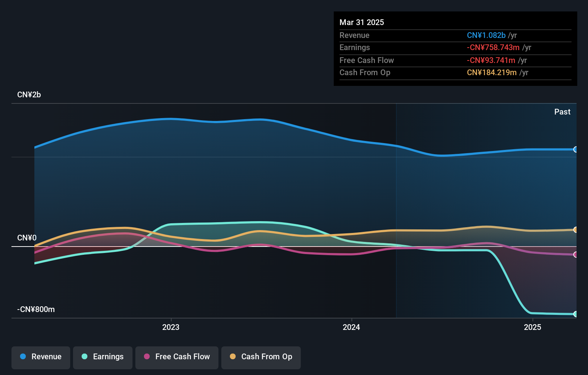This screenshot has width=588, height=375.
Task: Click the blue Revenue legend dot
Action: [23, 356]
